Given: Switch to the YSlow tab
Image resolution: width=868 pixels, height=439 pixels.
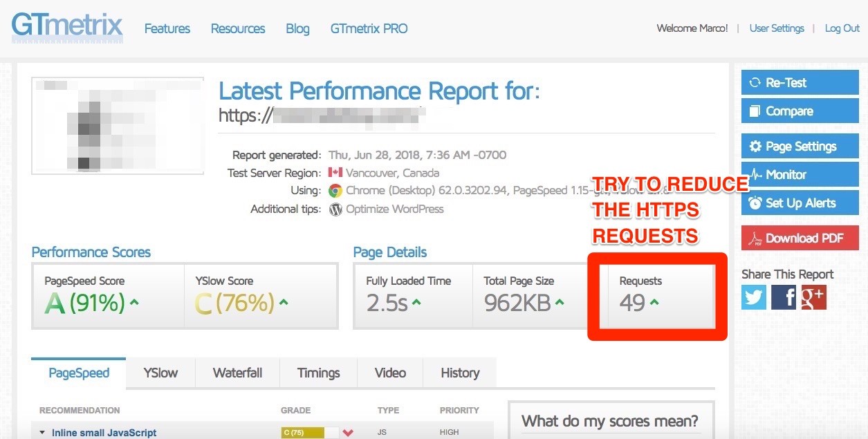Looking at the screenshot, I should click(160, 373).
